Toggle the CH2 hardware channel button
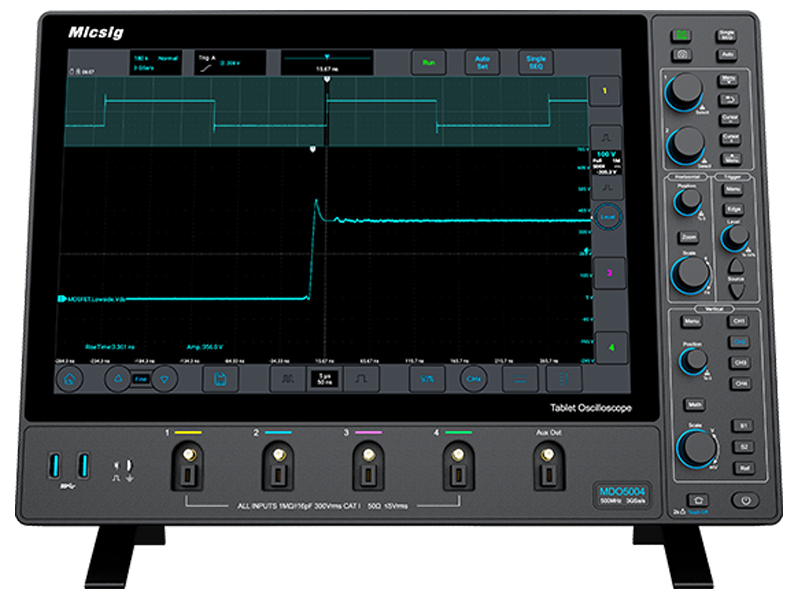The image size is (800, 600). pyautogui.click(x=741, y=342)
